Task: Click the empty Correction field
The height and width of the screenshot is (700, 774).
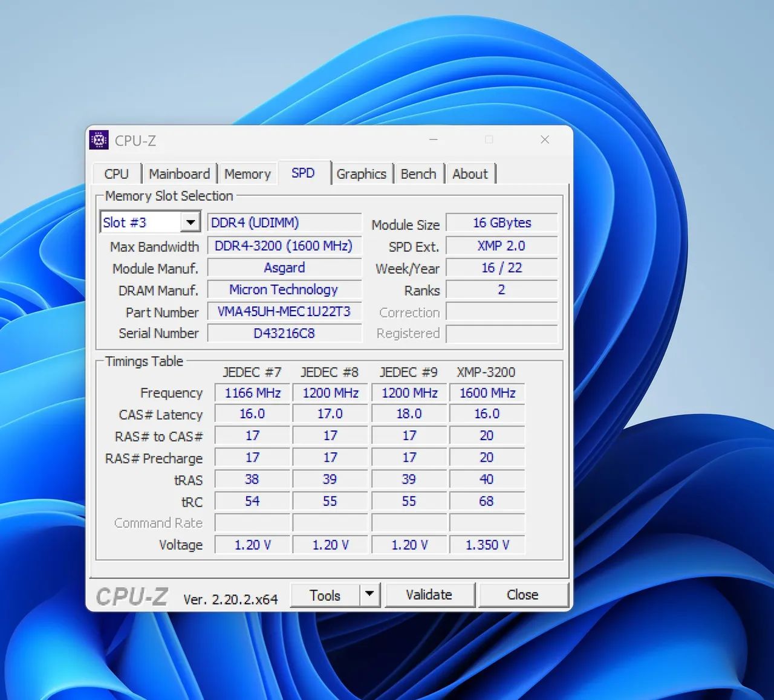Action: point(502,311)
